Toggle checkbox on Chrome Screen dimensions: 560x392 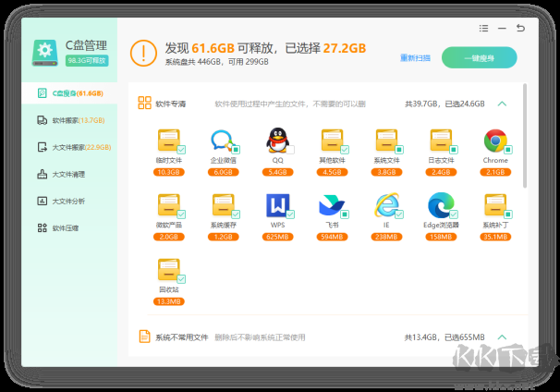(508, 150)
